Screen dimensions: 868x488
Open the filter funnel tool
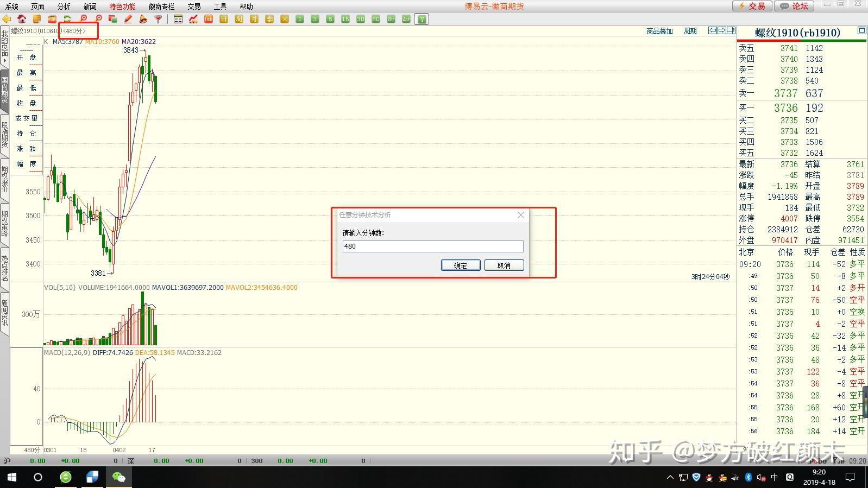pos(159,19)
